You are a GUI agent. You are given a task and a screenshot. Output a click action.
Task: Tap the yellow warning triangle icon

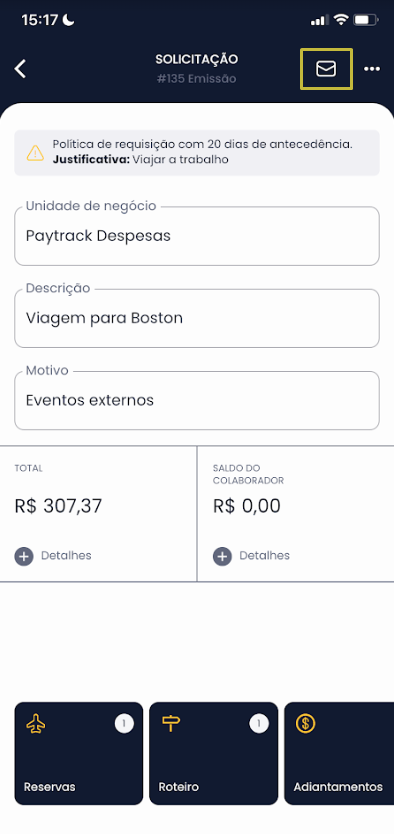pyautogui.click(x=35, y=153)
